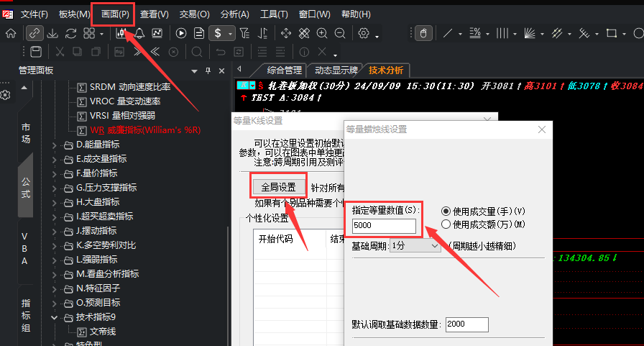This screenshot has height=346, width=644.
Task: Click the refresh arrows toolbar icon
Action: (70, 33)
